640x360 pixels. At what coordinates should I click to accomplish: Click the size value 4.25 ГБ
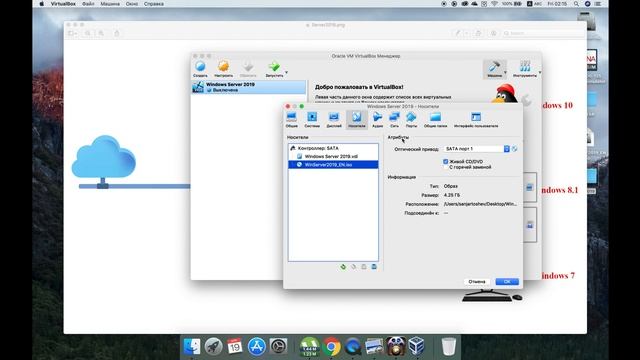pyautogui.click(x=452, y=195)
